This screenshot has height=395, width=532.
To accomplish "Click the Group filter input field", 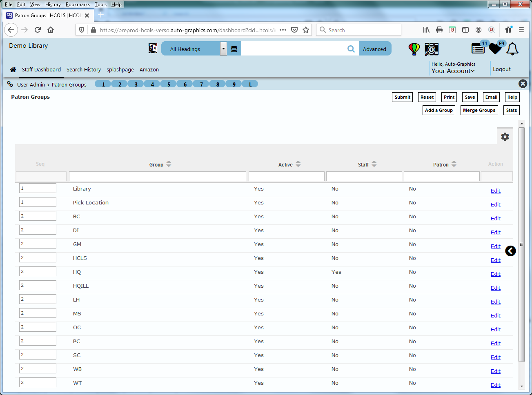I will tap(158, 176).
